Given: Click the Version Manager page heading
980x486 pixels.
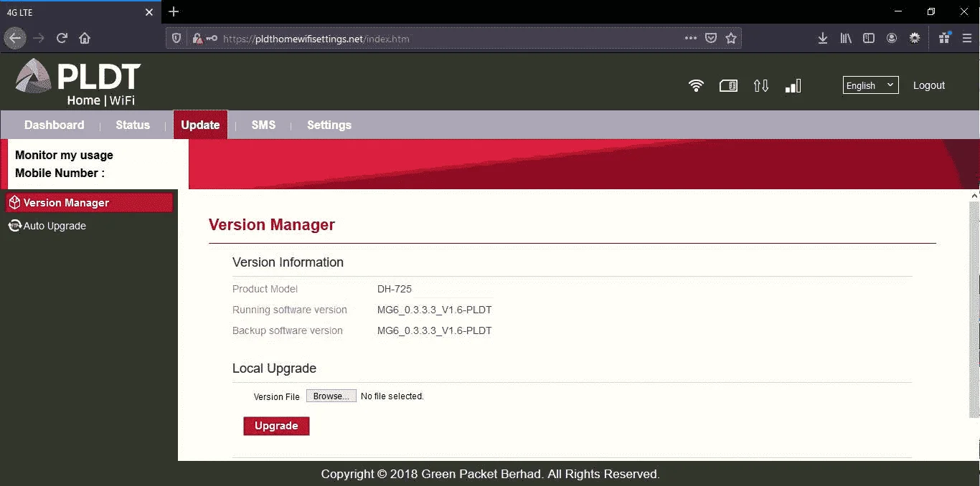Looking at the screenshot, I should pyautogui.click(x=272, y=224).
